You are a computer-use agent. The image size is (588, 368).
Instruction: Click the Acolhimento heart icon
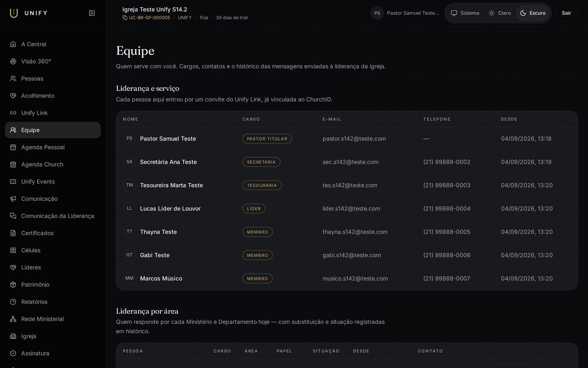13,96
